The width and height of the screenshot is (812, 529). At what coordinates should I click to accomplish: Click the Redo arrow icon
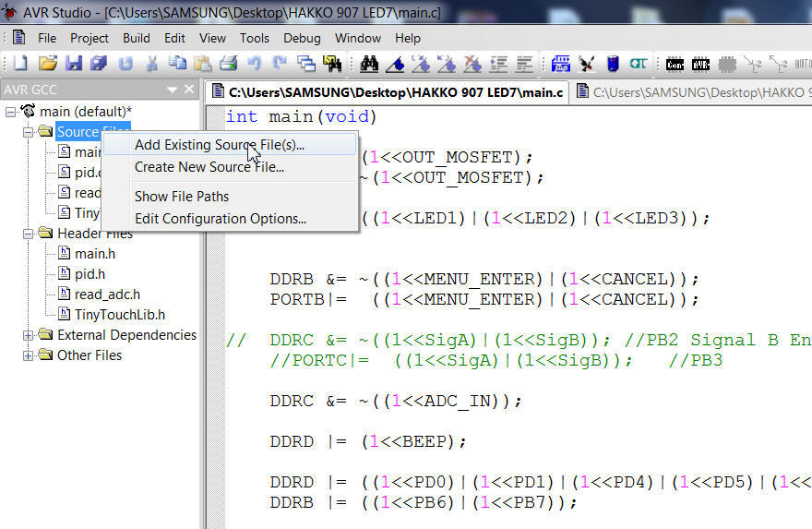280,64
